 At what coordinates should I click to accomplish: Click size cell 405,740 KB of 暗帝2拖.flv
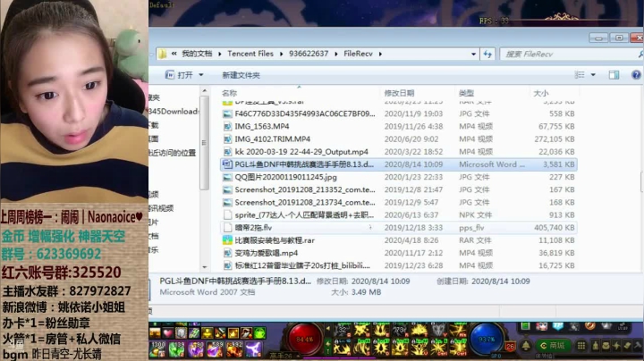(554, 228)
